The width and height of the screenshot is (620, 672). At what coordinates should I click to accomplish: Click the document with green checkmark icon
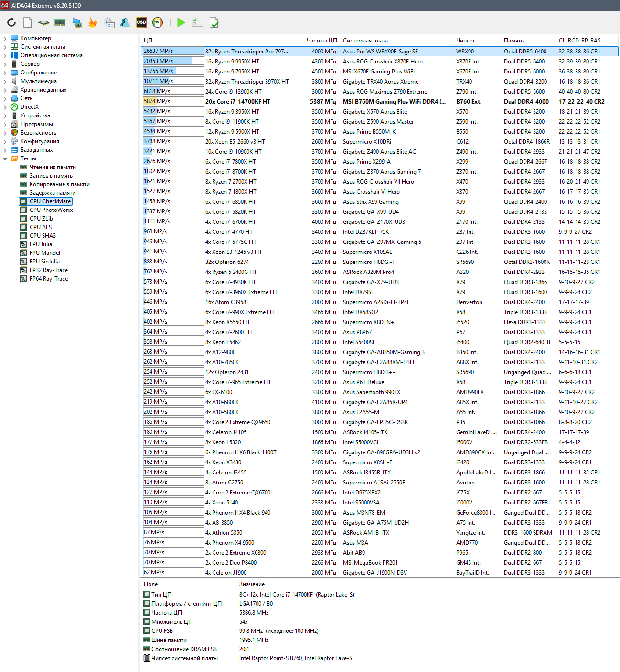214,22
